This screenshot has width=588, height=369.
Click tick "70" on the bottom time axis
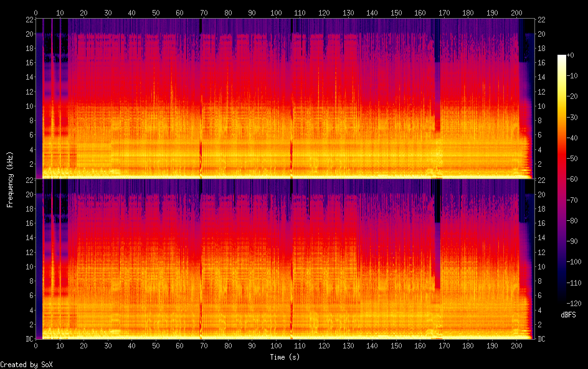pyautogui.click(x=204, y=346)
